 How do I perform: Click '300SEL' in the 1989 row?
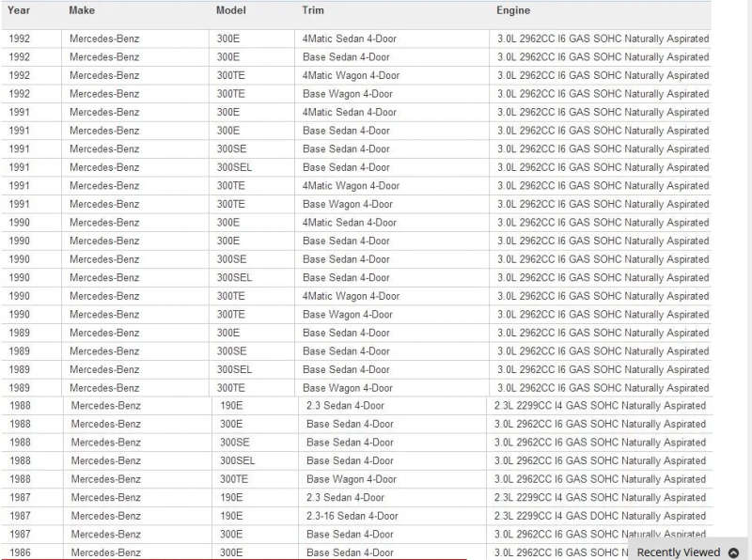pos(234,369)
